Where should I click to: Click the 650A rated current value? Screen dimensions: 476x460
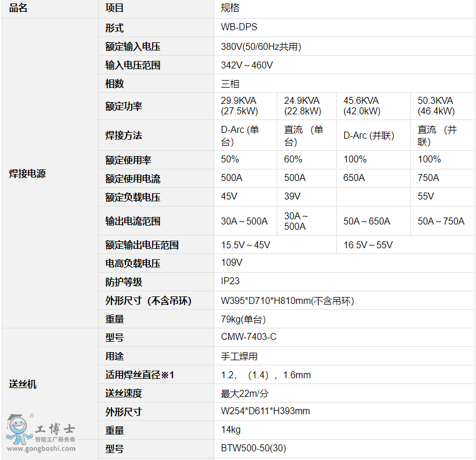tap(354, 178)
